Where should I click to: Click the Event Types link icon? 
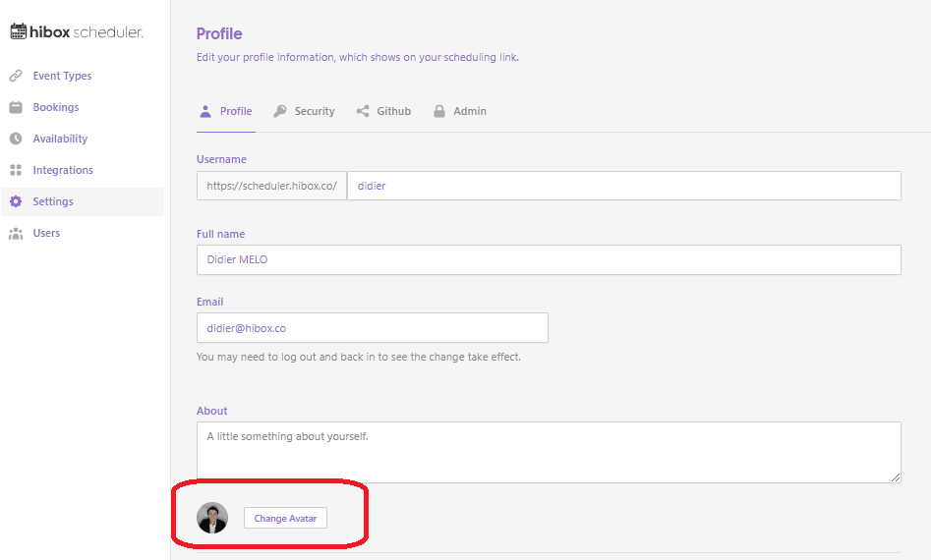(16, 76)
